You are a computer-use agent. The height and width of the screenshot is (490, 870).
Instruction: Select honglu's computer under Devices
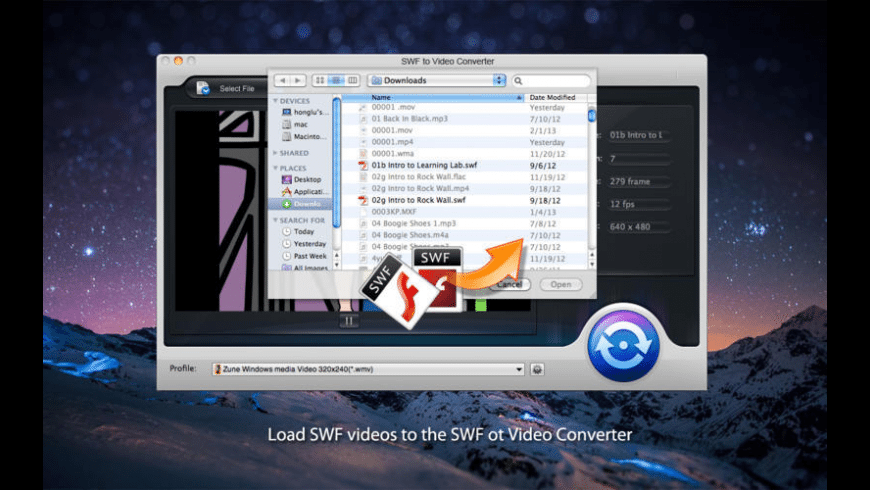pyautogui.click(x=305, y=112)
